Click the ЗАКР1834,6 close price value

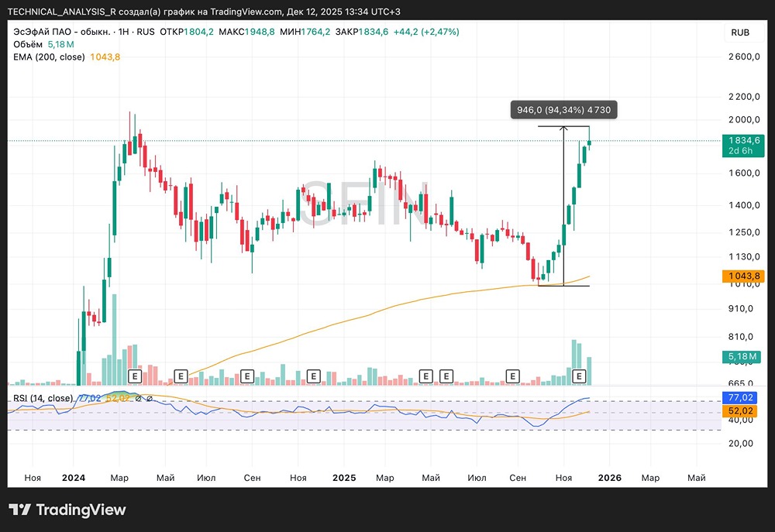pyautogui.click(x=362, y=32)
